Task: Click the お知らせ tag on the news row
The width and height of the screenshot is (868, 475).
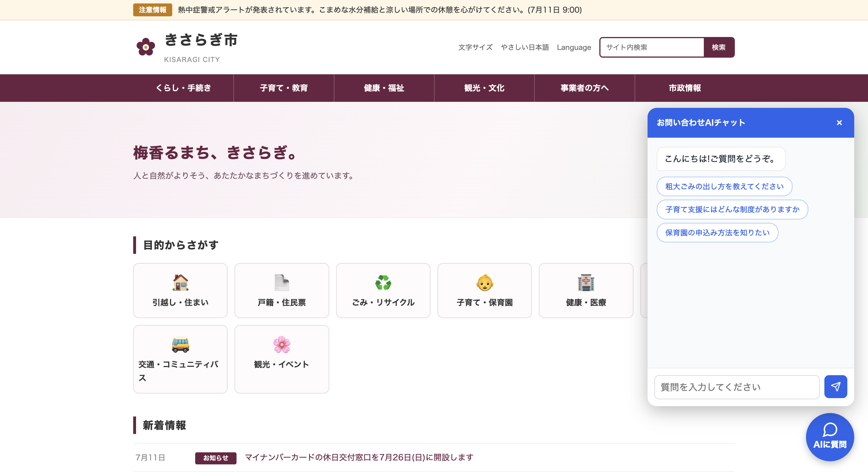Action: [x=216, y=458]
